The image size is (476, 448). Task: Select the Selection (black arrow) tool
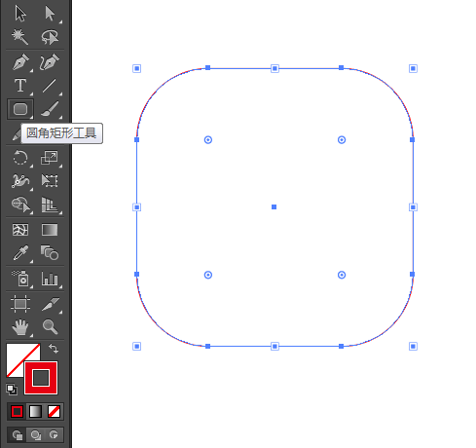pos(20,14)
